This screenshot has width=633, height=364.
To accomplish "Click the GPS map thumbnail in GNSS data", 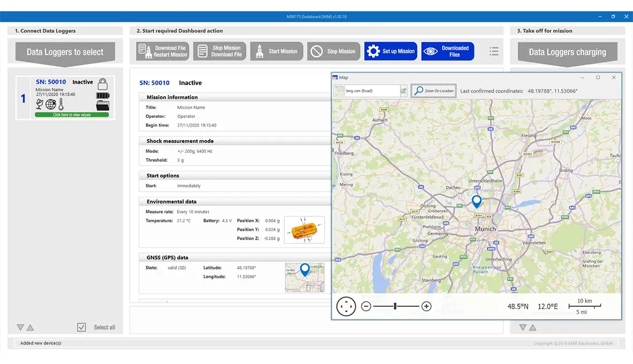I will point(304,277).
